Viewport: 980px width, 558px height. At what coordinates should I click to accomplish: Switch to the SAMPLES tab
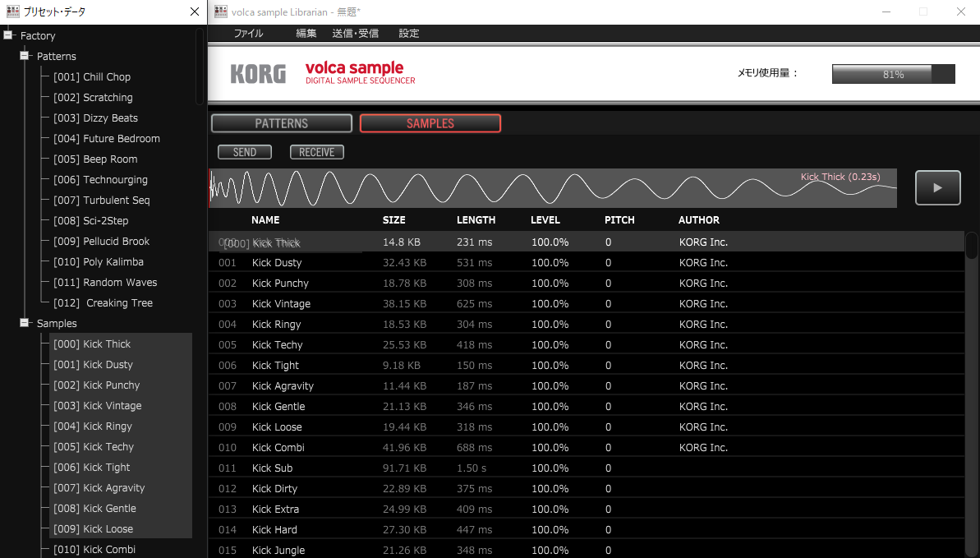point(430,123)
